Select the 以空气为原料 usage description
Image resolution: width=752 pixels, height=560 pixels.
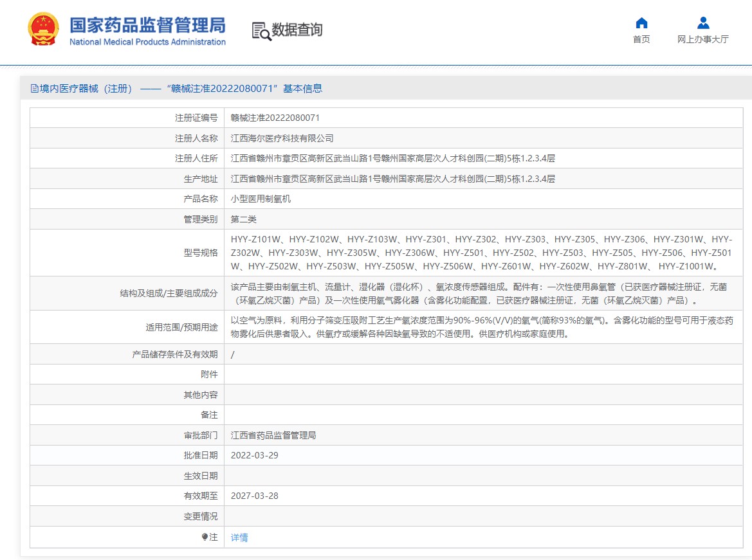pyautogui.click(x=482, y=327)
